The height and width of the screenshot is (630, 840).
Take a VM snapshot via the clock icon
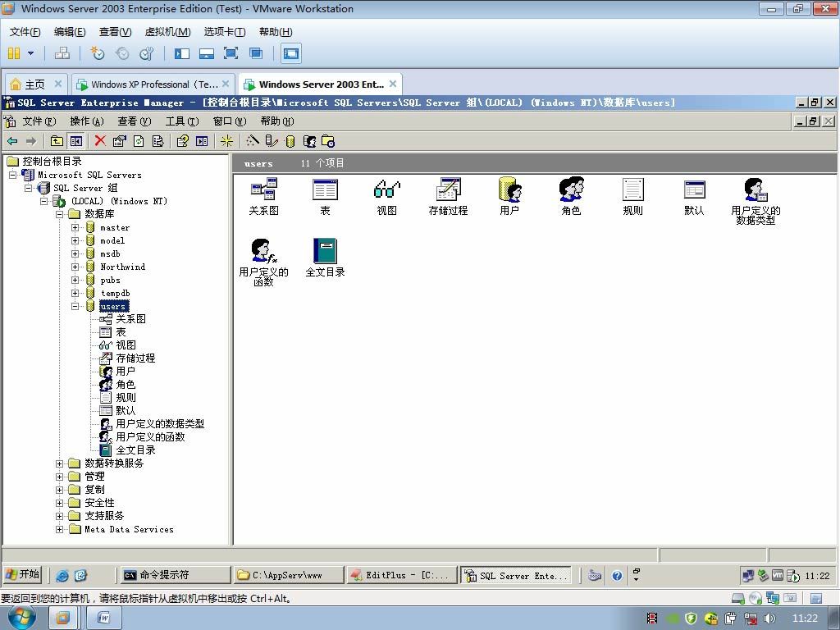click(x=98, y=53)
